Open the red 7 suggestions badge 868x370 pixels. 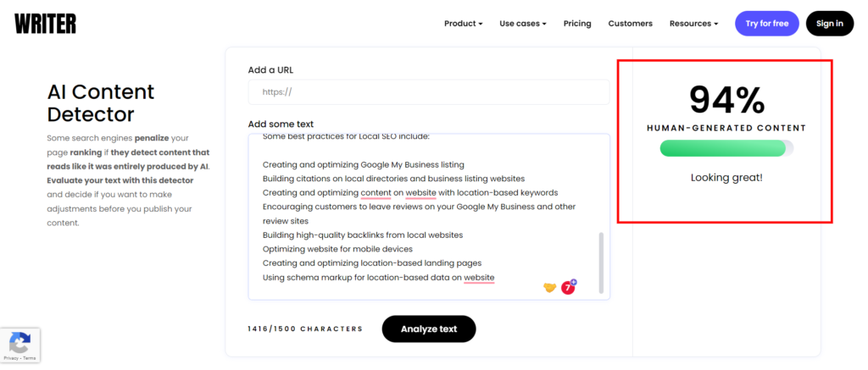[x=568, y=288]
